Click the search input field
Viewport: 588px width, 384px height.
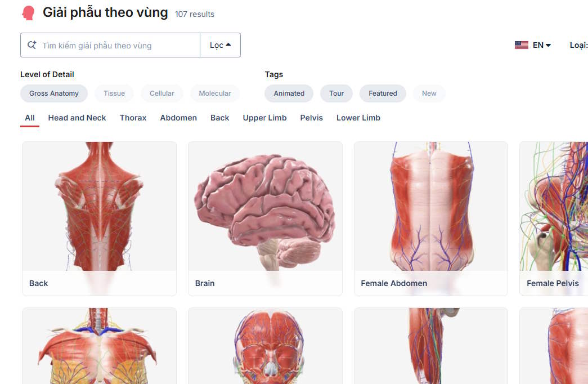coord(113,44)
